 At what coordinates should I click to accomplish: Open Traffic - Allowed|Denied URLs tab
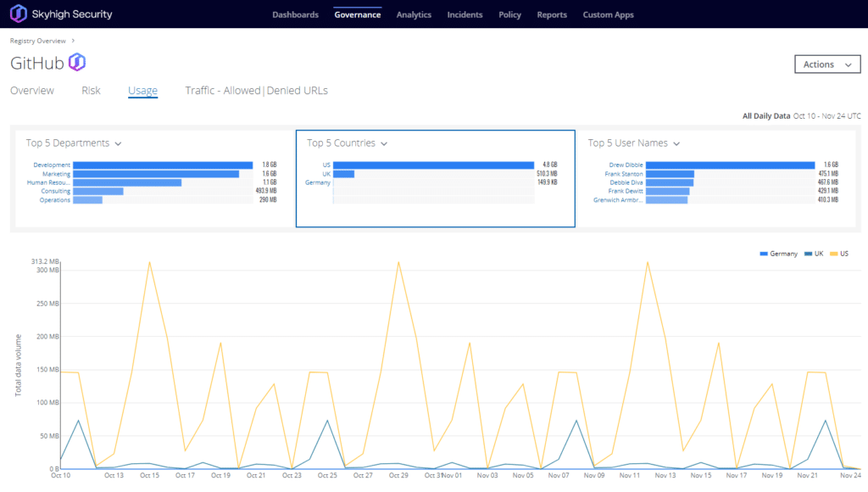(256, 91)
